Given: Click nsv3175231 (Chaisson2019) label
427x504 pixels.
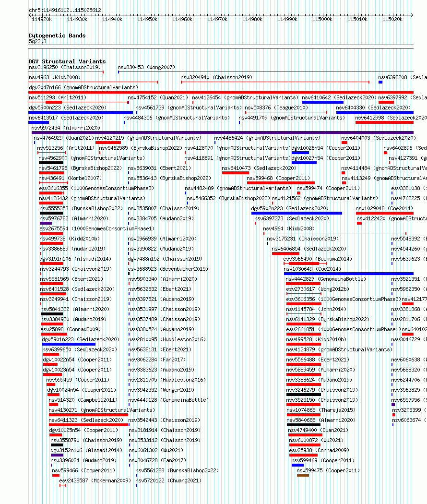Looking at the screenshot, I should tap(303, 239).
